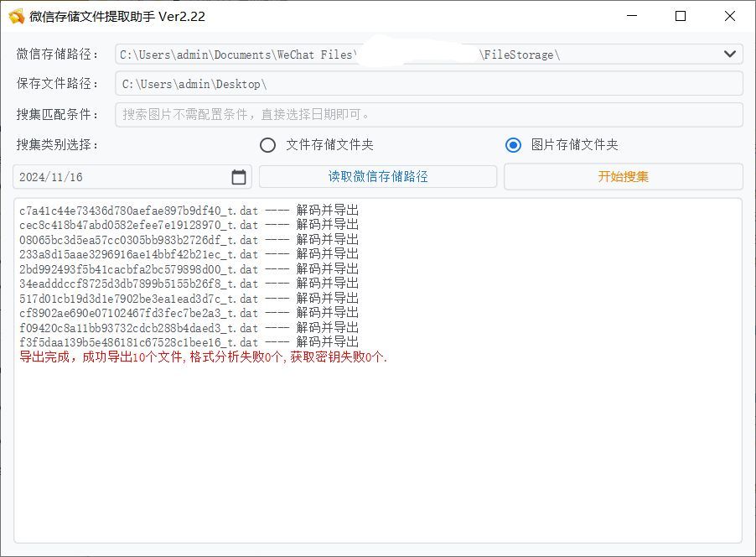Open the date selection via calendar control
The image size is (756, 557).
coord(238,176)
